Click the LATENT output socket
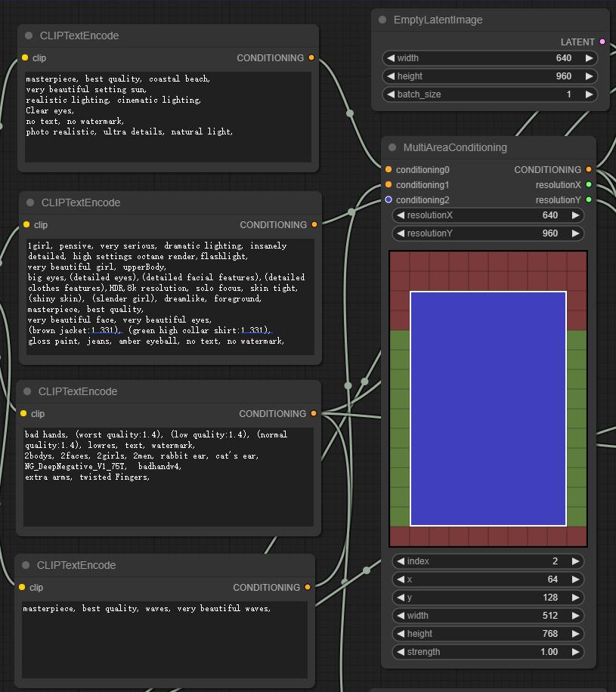The height and width of the screenshot is (692, 616). coord(602,42)
